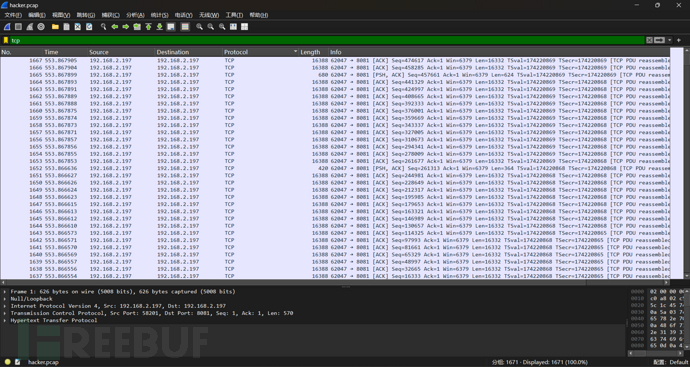The height and width of the screenshot is (367, 690).
Task: Expand the Internet Protocol Version 4 row
Action: click(5, 306)
